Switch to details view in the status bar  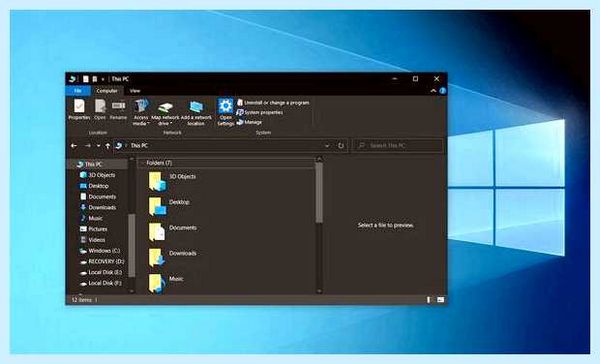(x=429, y=300)
